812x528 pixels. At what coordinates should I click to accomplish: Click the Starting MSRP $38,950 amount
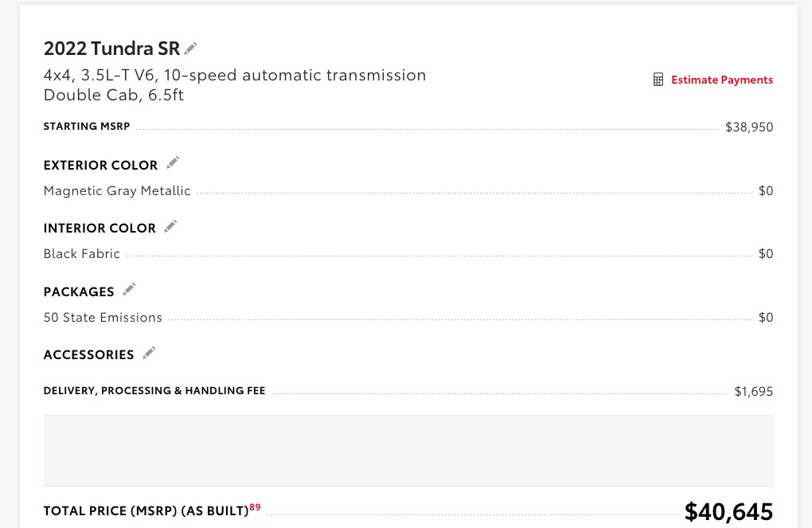pyautogui.click(x=749, y=127)
